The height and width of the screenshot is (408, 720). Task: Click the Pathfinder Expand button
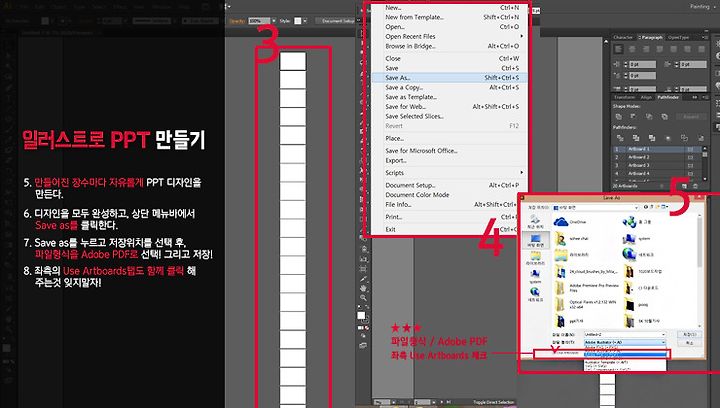tap(691, 117)
